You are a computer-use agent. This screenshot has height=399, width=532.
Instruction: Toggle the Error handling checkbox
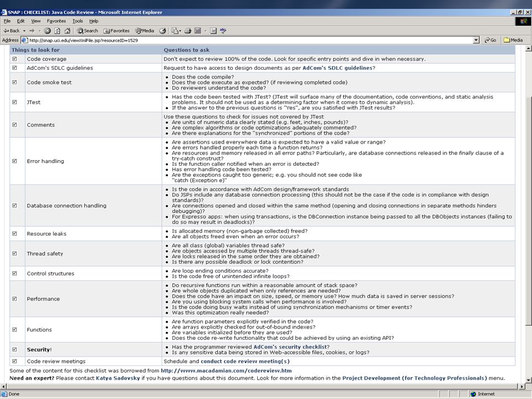point(14,161)
